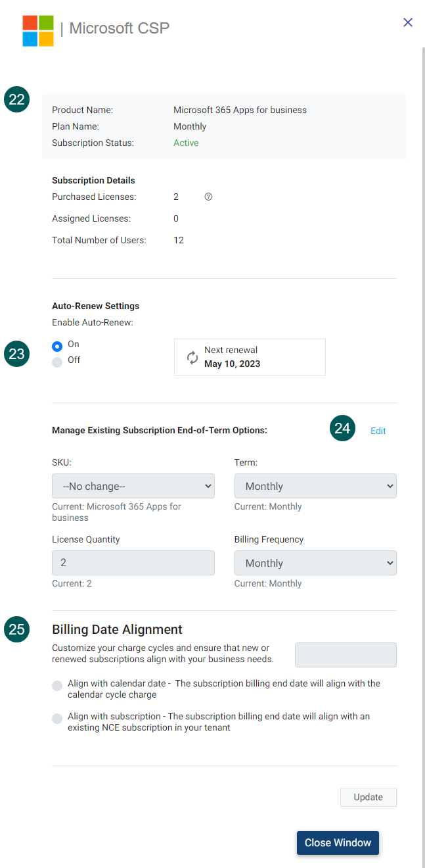Image resolution: width=425 pixels, height=868 pixels.
Task: Click the Purchased Licenses value 2
Action: point(176,197)
